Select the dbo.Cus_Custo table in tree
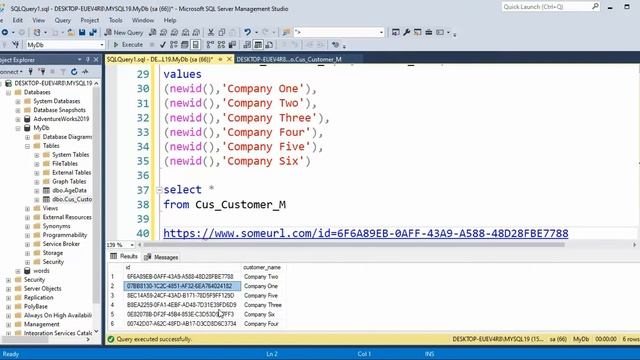This screenshot has height=360, width=640. click(x=72, y=200)
